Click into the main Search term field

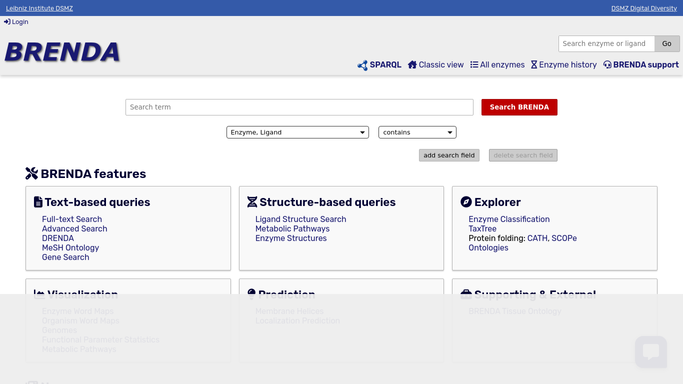[x=299, y=107]
